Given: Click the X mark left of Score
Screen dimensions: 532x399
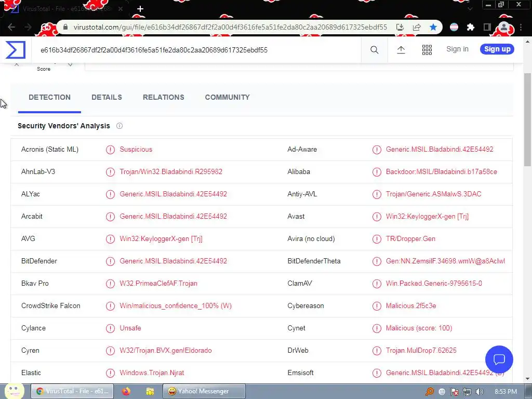Looking at the screenshot, I should coord(17,64).
